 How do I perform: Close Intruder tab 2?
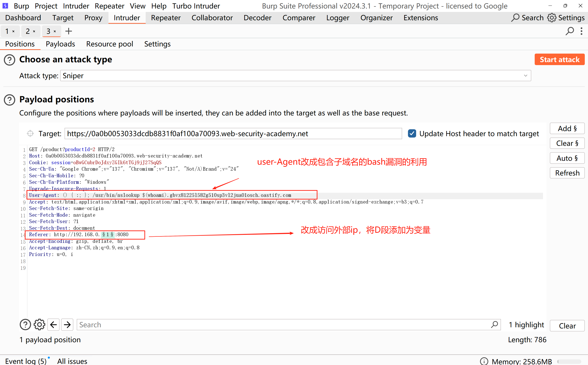pos(34,31)
